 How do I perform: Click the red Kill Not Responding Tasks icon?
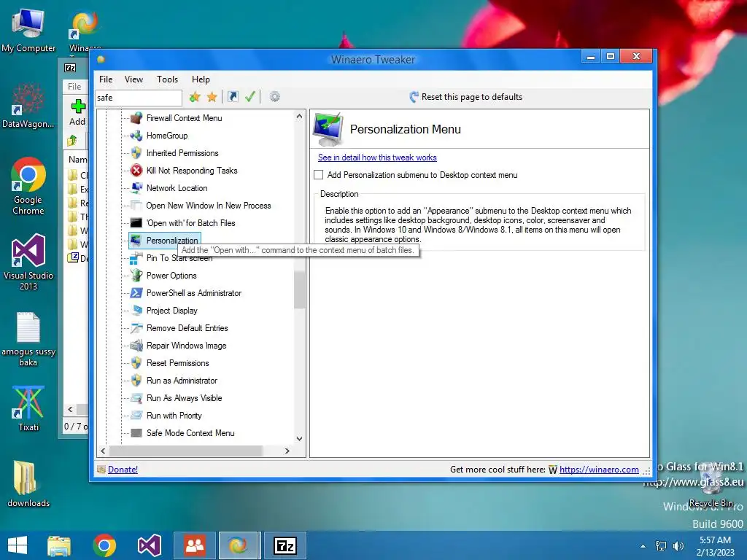136,171
